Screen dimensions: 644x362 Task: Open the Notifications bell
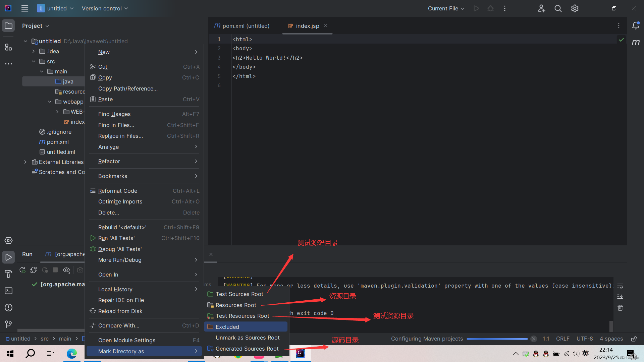click(636, 26)
